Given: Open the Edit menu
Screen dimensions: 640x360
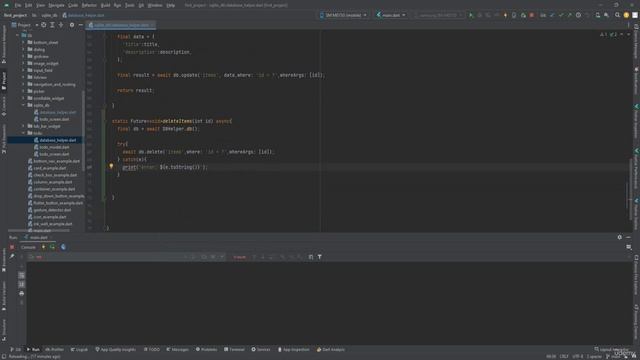Looking at the screenshot, I should point(28,5).
